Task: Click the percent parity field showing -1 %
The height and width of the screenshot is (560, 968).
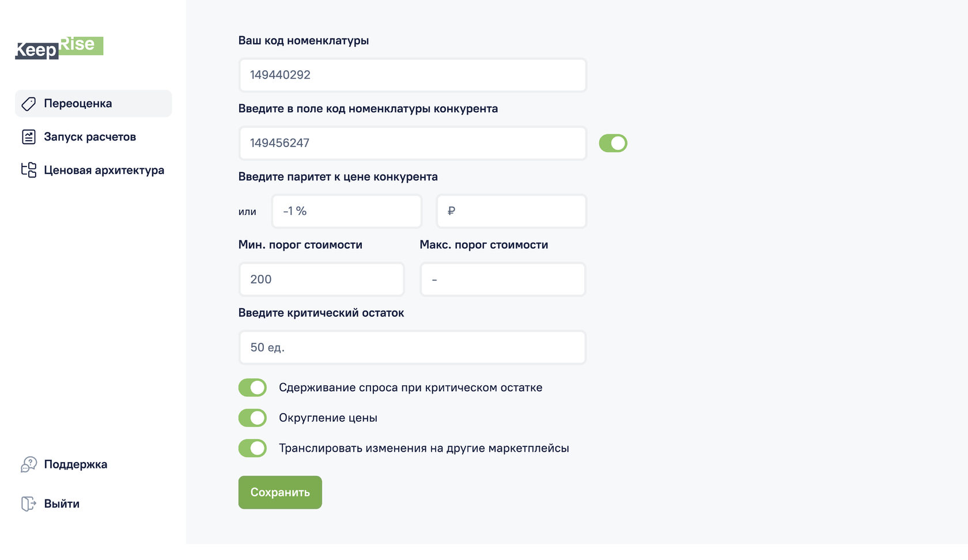Action: click(347, 211)
